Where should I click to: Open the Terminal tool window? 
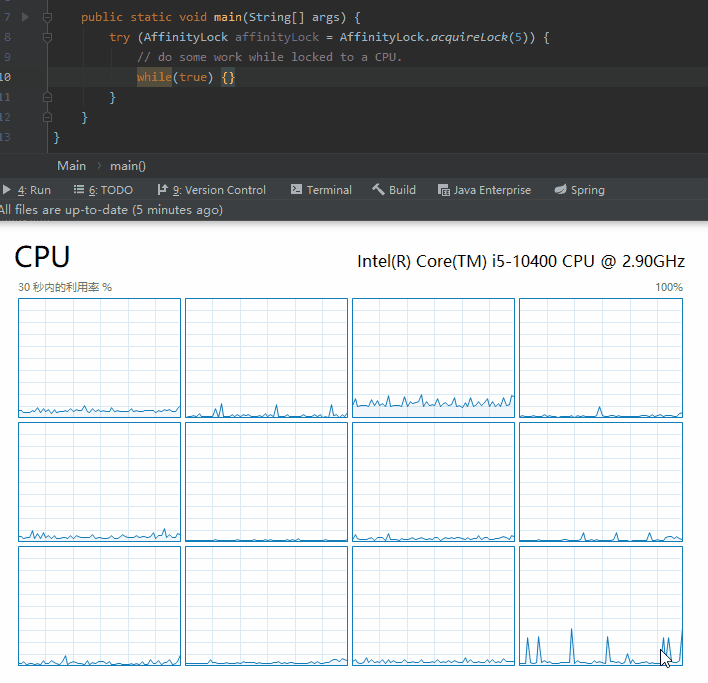point(321,190)
